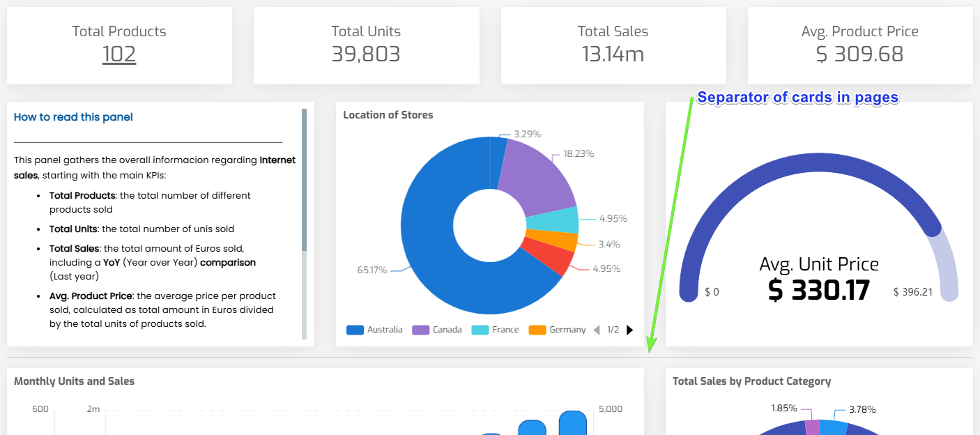Click the "Monthly Units and Sales" chart title
The height and width of the screenshot is (435, 980).
(75, 381)
